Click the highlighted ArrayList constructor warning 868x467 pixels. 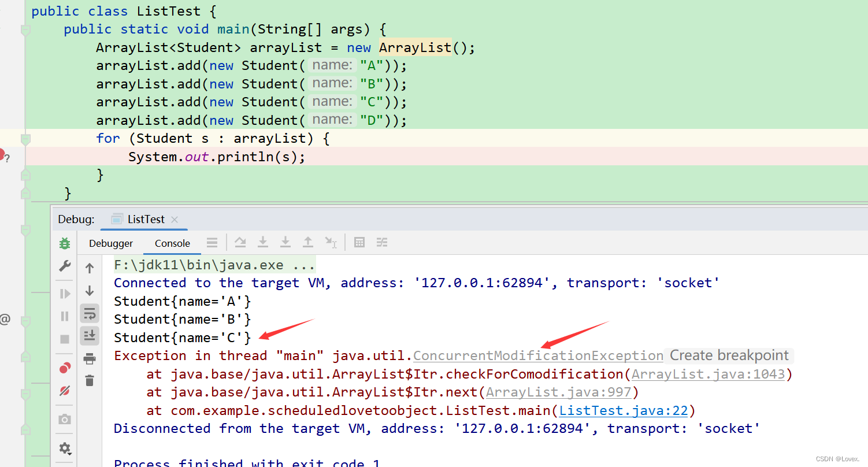416,47
